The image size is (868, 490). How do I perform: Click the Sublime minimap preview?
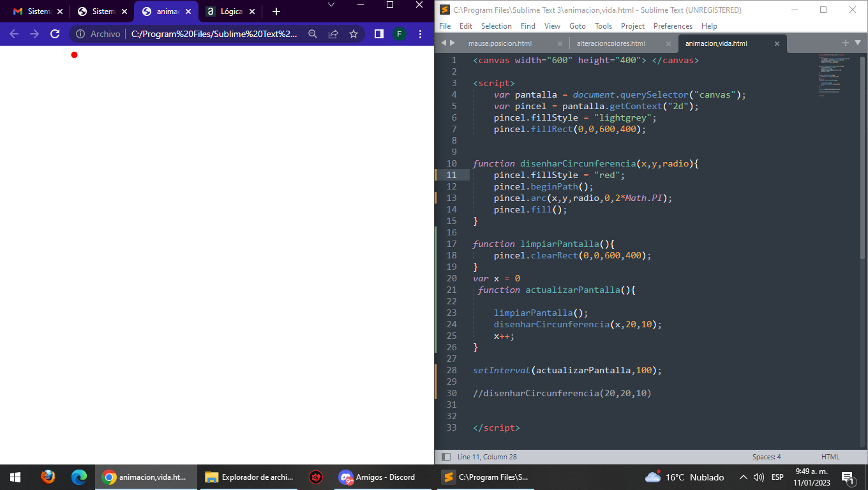834,75
